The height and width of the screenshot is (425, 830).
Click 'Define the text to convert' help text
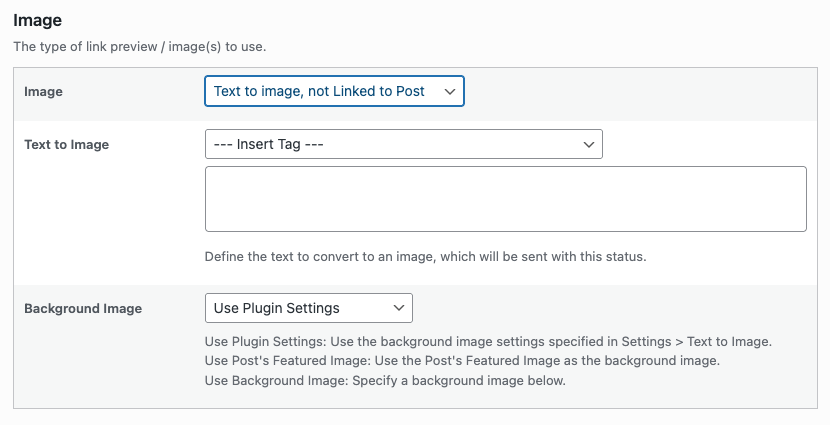pos(426,257)
